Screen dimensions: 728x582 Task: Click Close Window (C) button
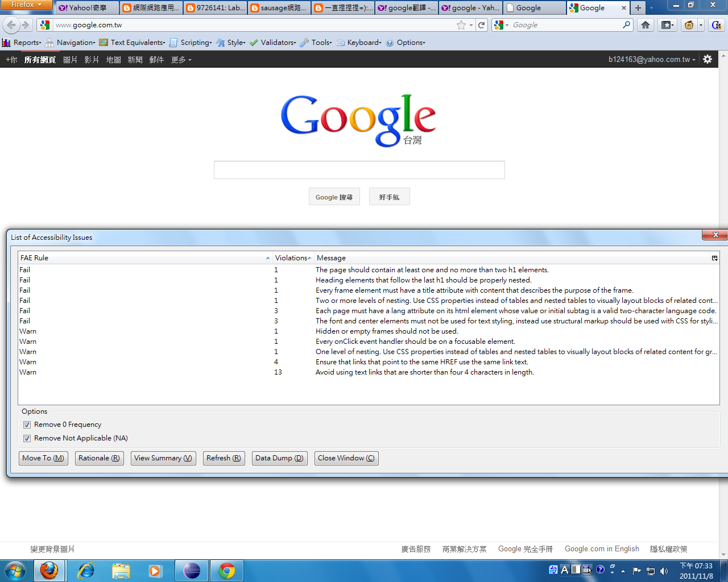(x=346, y=458)
